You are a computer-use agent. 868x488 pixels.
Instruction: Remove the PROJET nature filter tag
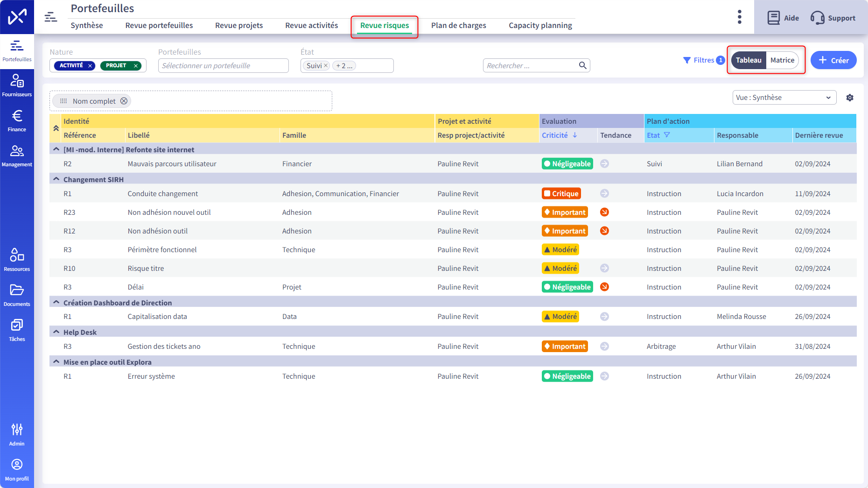(136, 66)
